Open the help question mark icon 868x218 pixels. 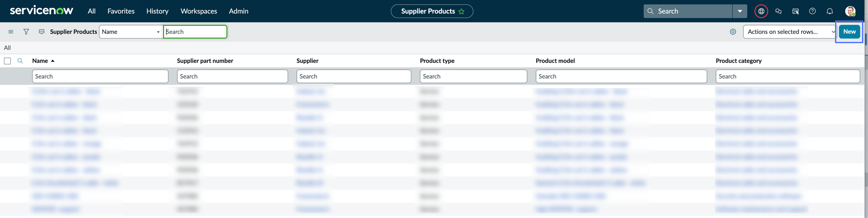click(812, 11)
